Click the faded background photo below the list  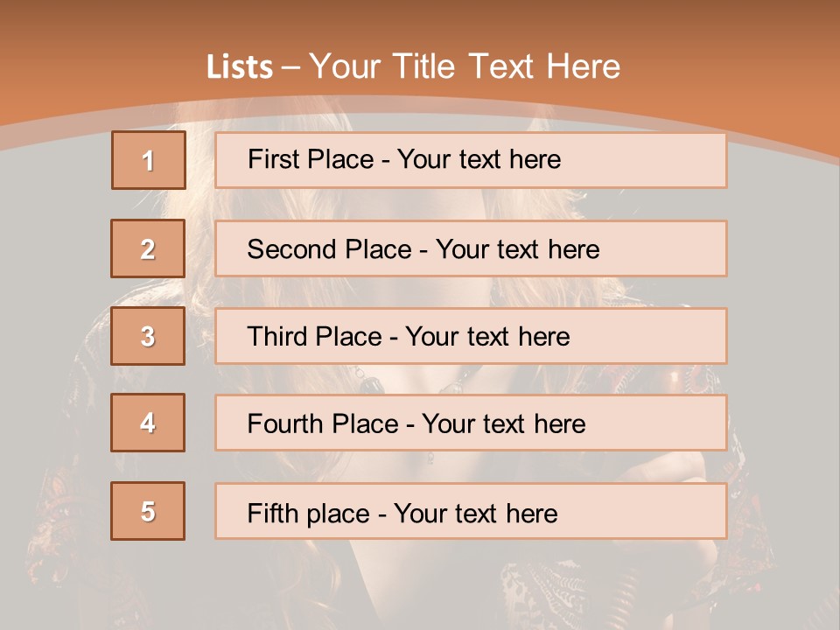point(420,586)
